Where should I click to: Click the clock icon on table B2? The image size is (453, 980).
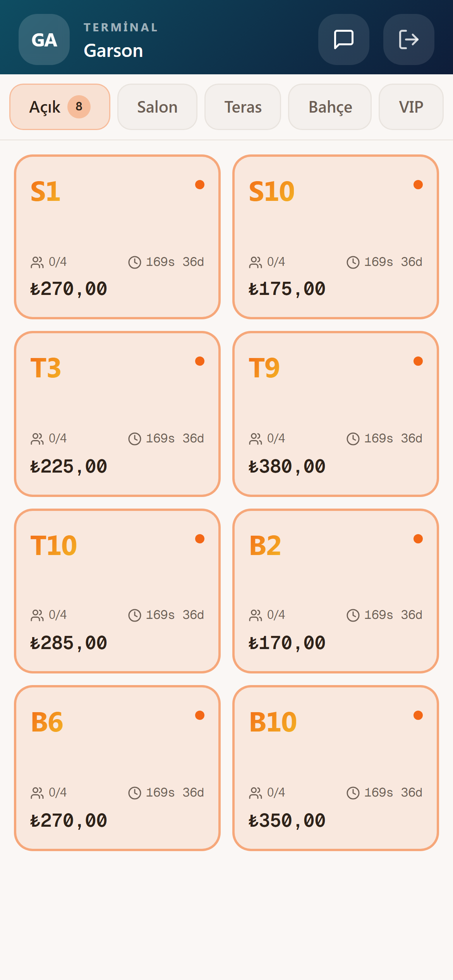[x=353, y=615]
